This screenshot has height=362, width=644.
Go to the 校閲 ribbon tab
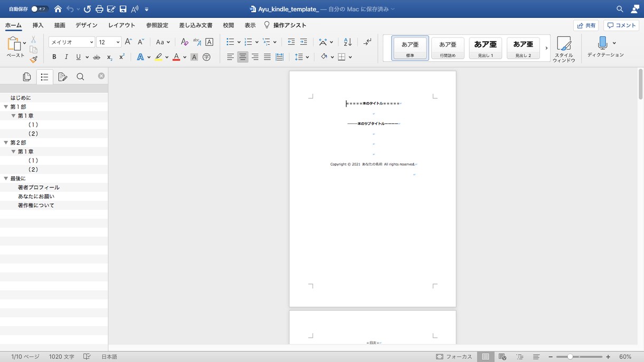tap(229, 25)
